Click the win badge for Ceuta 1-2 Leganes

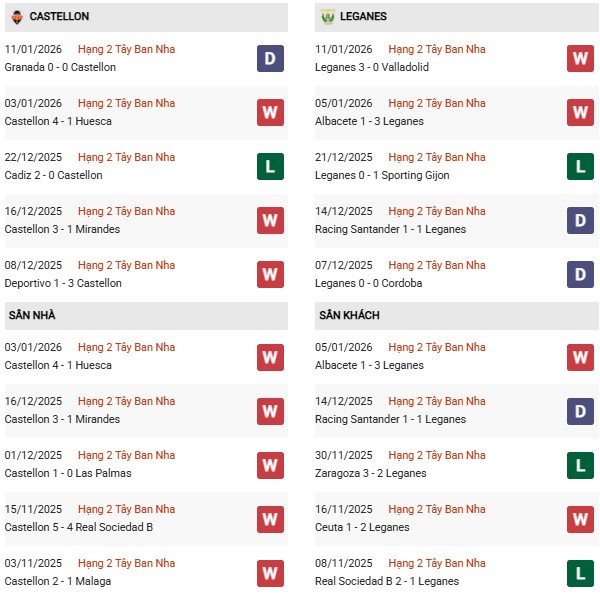580,518
